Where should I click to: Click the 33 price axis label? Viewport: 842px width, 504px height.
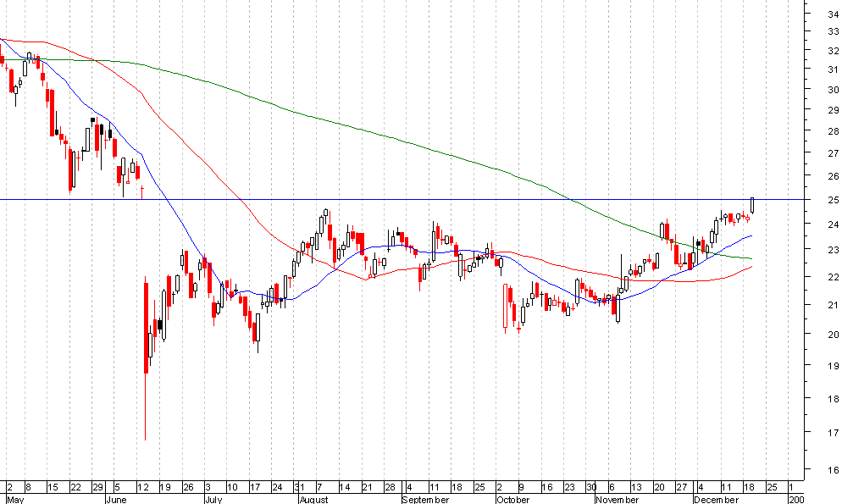pos(833,31)
